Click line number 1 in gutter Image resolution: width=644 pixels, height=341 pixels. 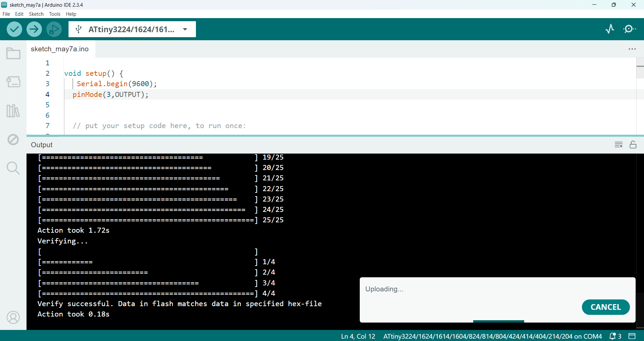pyautogui.click(x=47, y=63)
